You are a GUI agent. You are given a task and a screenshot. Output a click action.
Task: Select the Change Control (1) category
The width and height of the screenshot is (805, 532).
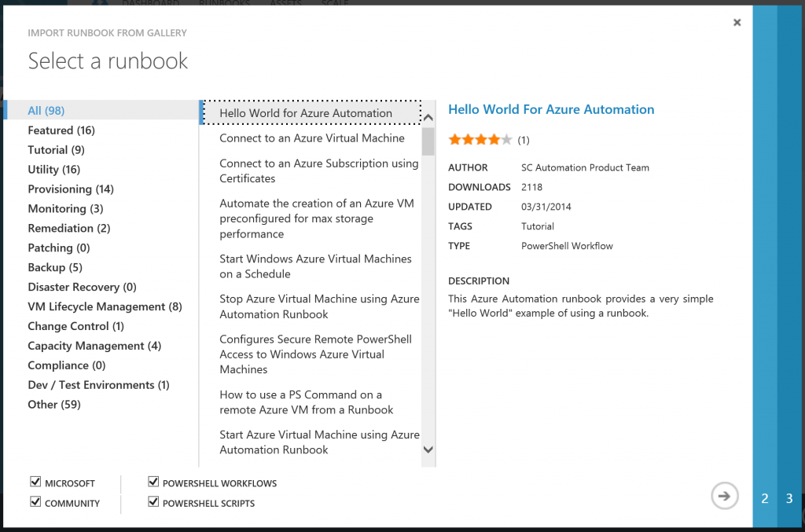click(76, 326)
